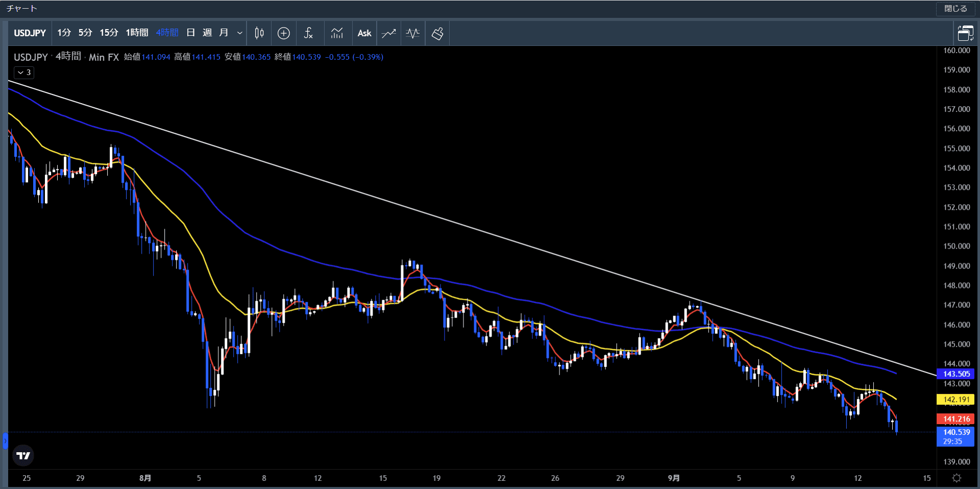Switch to 1時間 timeframe
980x489 pixels.
tap(137, 33)
